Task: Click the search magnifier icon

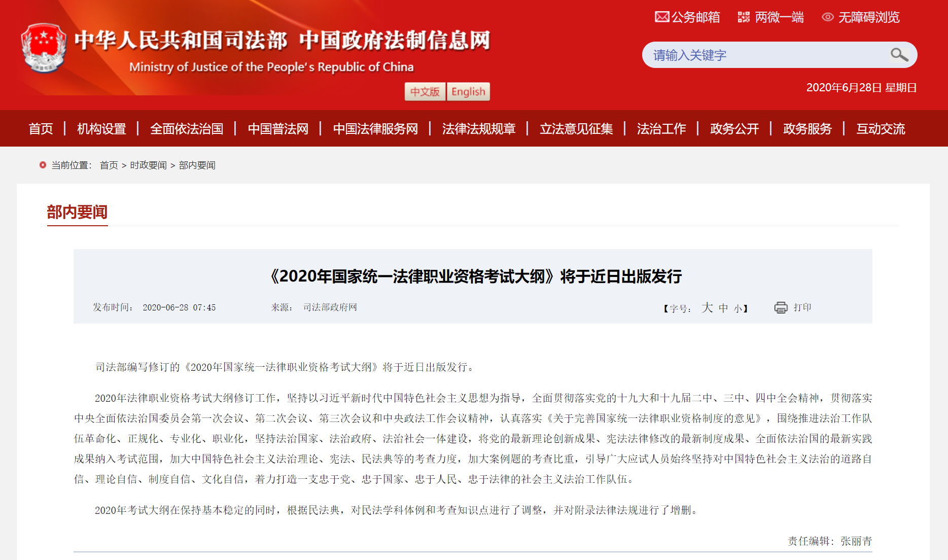Action: [x=899, y=55]
